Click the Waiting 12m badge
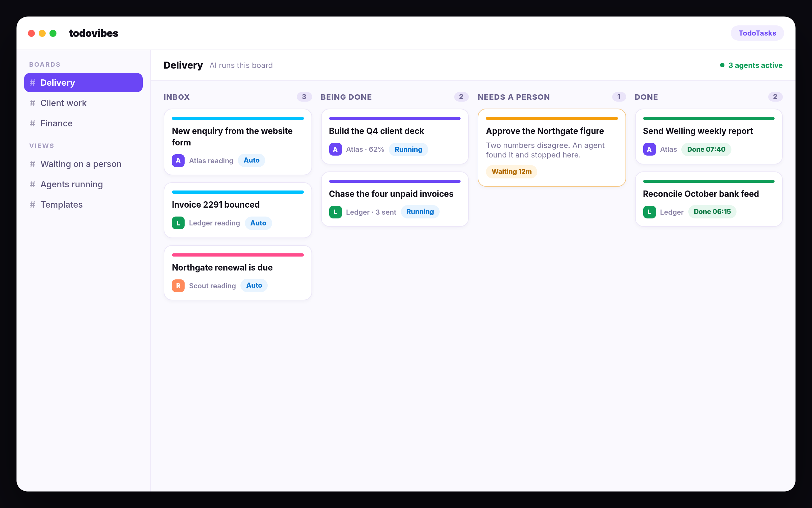The image size is (812, 508). point(511,172)
